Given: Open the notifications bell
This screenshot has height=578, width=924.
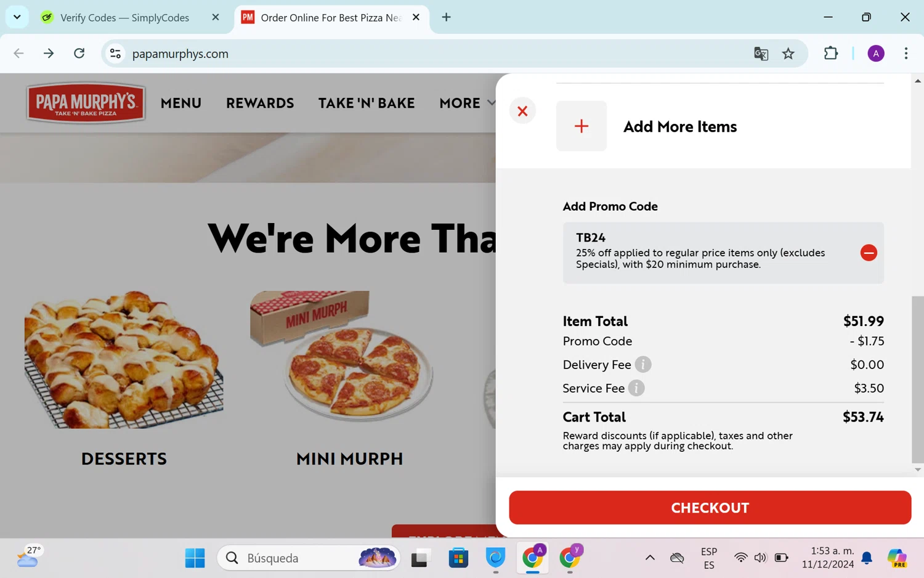Looking at the screenshot, I should (x=867, y=558).
